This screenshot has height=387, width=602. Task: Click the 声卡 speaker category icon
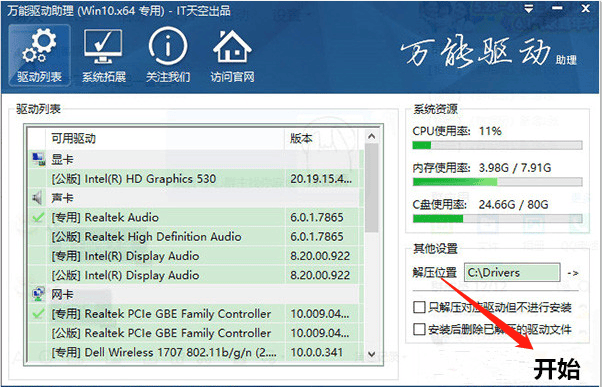(38, 198)
